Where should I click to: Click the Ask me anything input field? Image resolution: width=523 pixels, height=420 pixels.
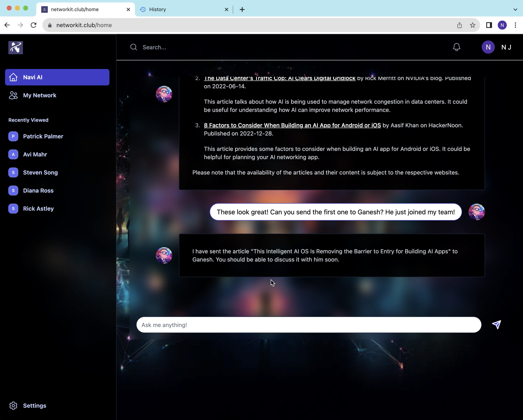tap(309, 325)
